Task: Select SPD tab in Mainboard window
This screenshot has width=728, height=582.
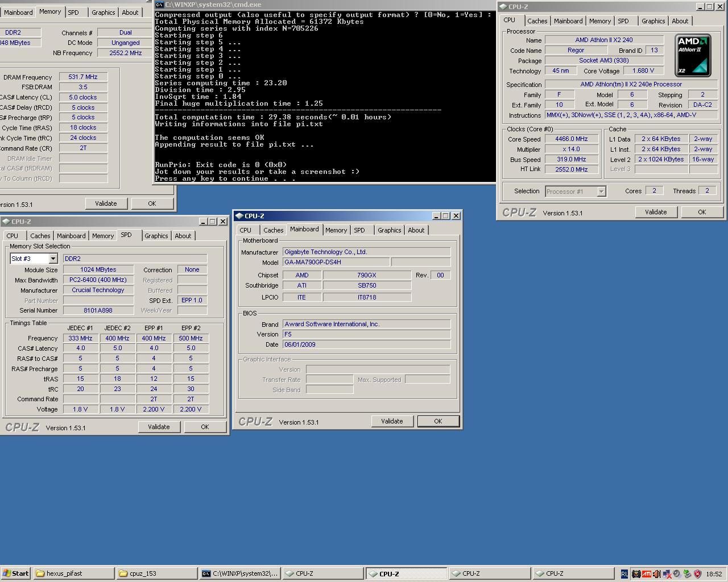Action: coord(359,230)
